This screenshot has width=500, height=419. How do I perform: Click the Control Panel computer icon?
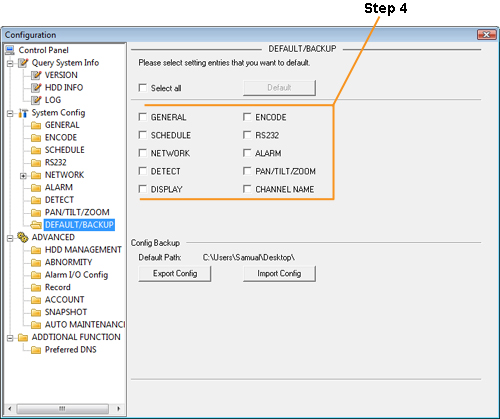(x=10, y=50)
